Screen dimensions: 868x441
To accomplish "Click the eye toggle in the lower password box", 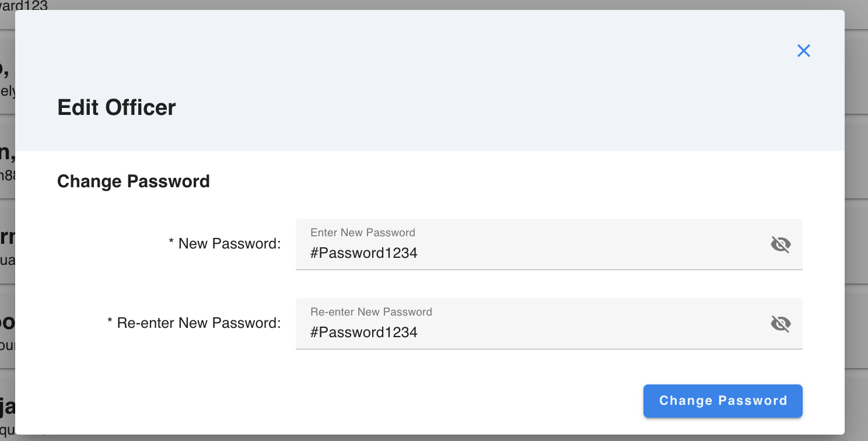I will 780,324.
